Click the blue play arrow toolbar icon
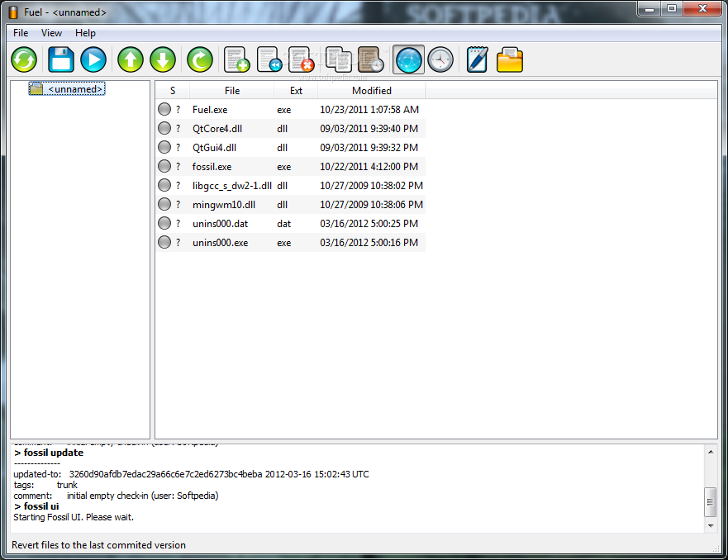This screenshot has height=560, width=728. click(93, 59)
